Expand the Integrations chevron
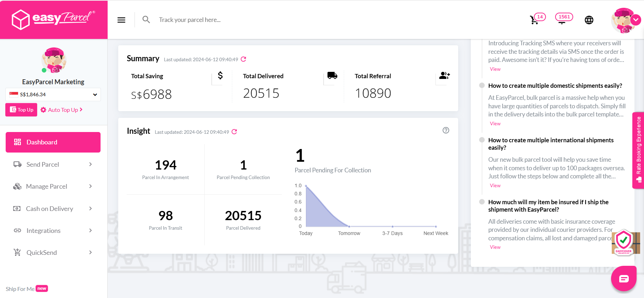The image size is (644, 298). [91, 230]
